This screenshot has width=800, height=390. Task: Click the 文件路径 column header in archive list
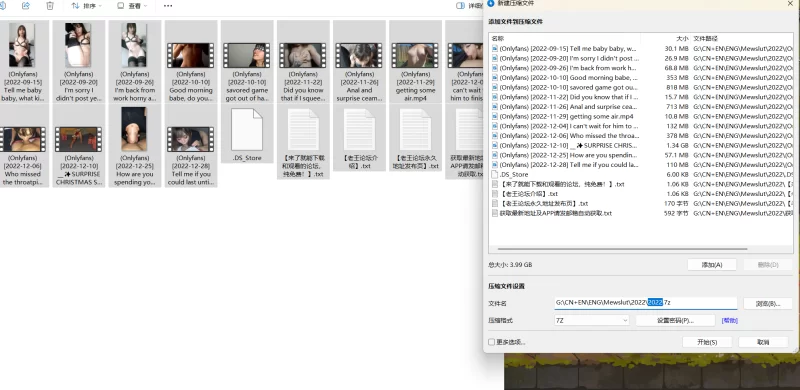click(705, 38)
